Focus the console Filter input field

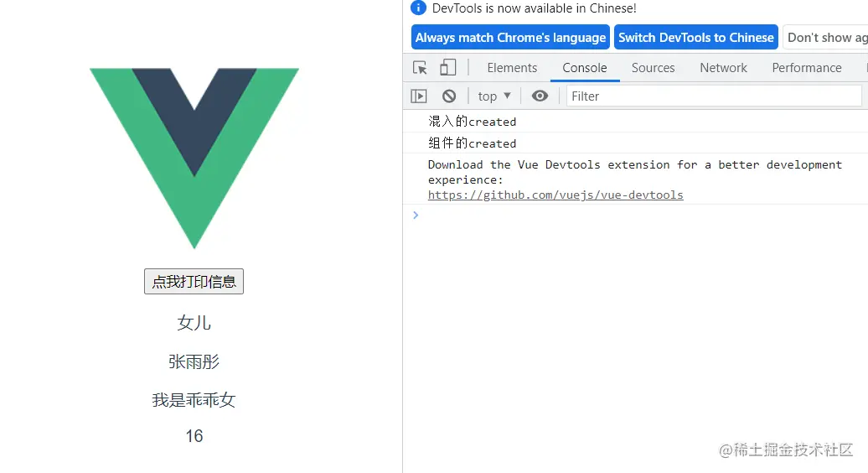point(714,96)
